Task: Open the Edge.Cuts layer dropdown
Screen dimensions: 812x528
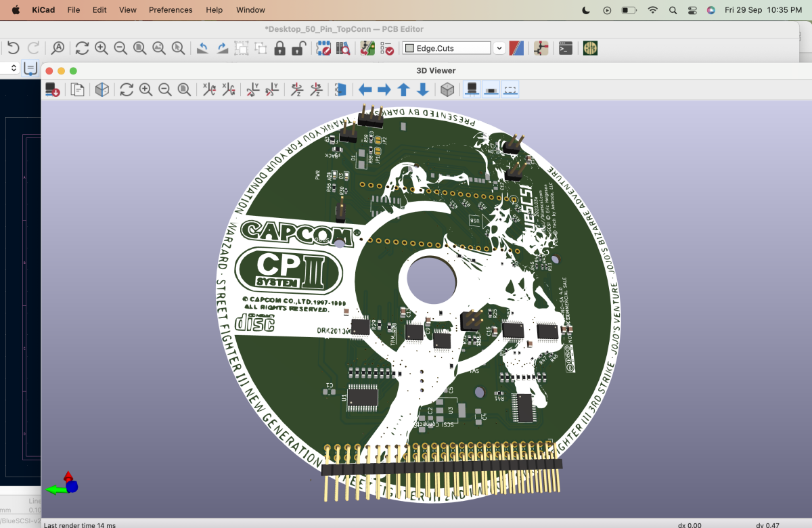Action: tap(454, 48)
